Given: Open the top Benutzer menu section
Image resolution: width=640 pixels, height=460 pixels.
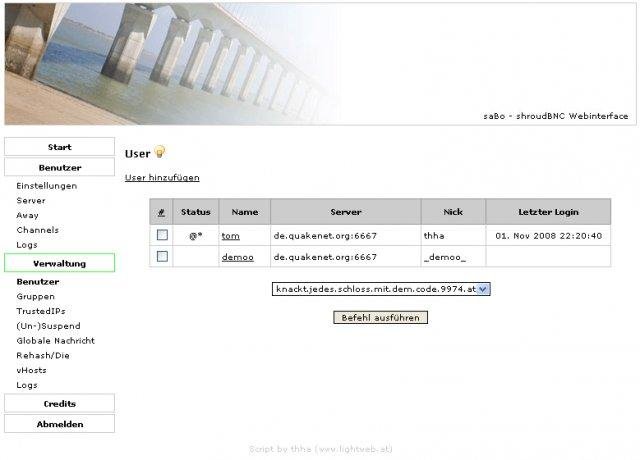Looking at the screenshot, I should coord(60,167).
